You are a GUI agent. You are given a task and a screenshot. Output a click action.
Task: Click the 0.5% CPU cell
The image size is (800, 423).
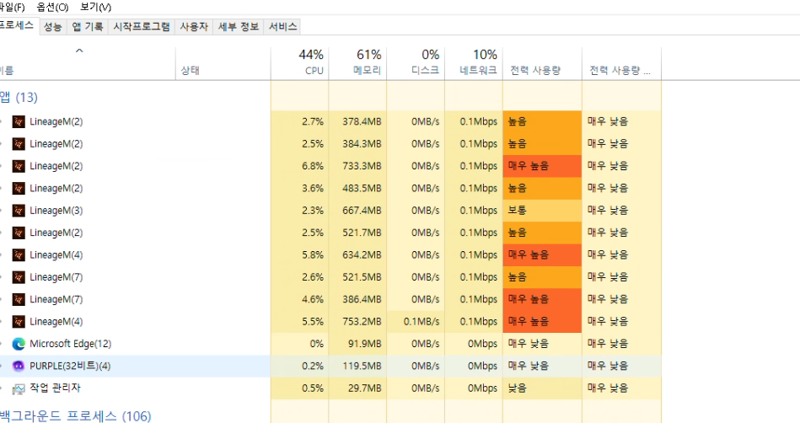299,388
